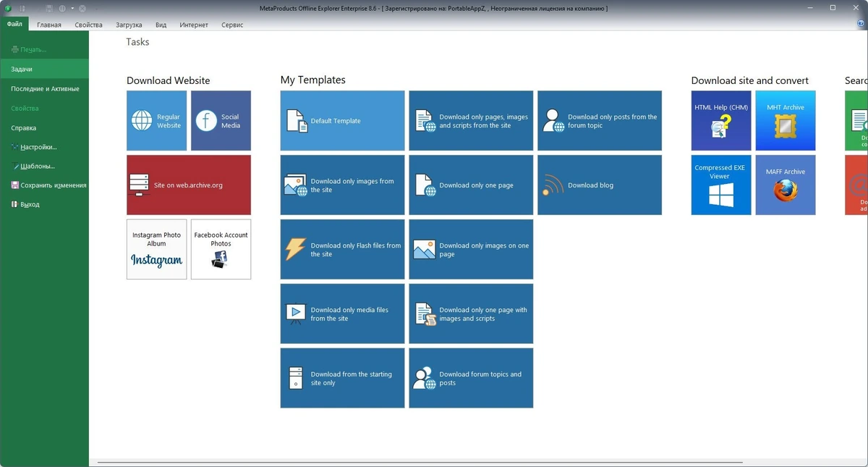Click Свойства in the green sidebar

44,109
